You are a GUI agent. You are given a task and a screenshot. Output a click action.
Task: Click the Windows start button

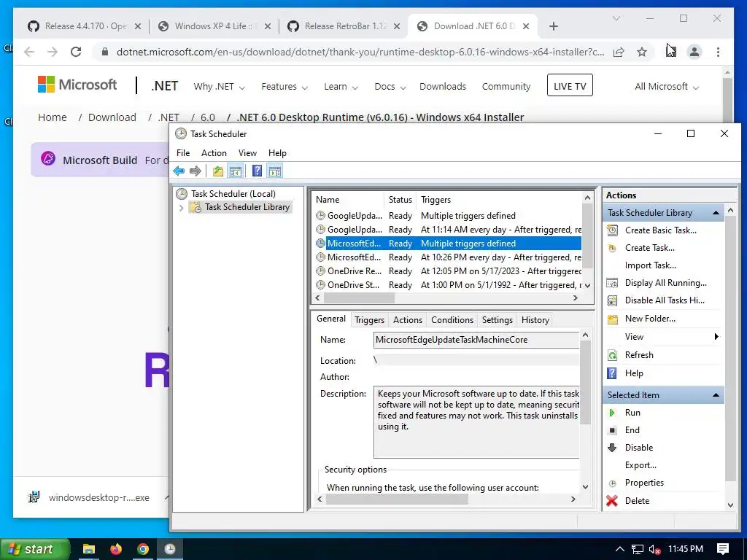click(x=34, y=549)
